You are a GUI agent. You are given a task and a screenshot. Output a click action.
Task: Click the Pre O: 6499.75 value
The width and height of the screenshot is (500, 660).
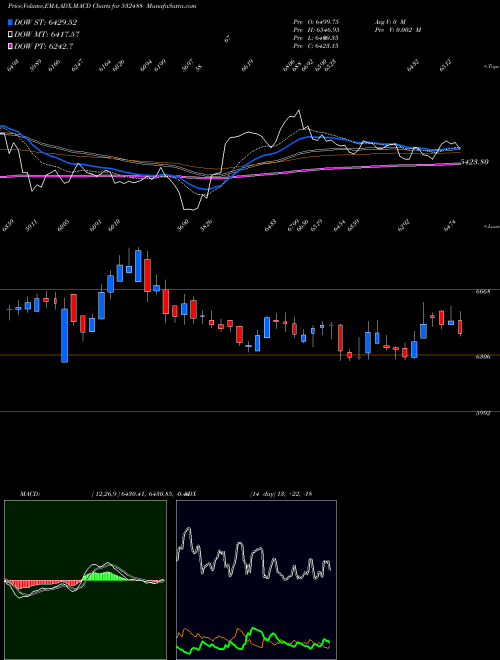pos(316,21)
